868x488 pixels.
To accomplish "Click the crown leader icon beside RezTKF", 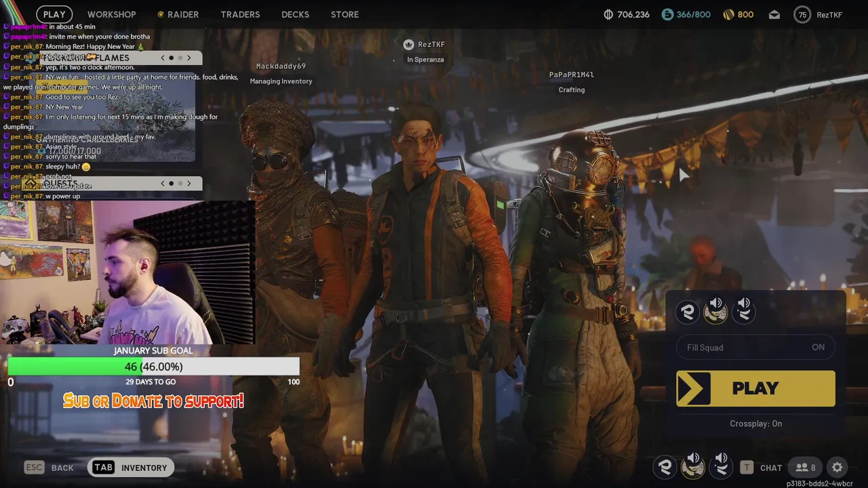I will [408, 45].
